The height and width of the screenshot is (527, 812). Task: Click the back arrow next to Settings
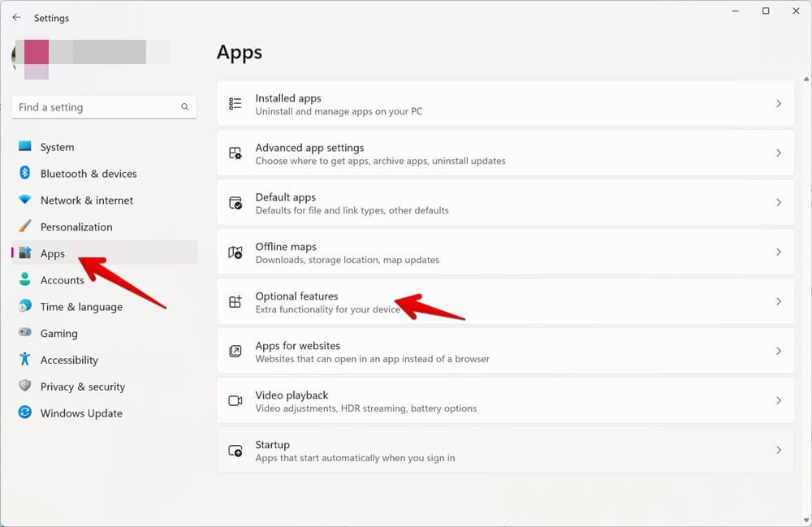coord(16,18)
